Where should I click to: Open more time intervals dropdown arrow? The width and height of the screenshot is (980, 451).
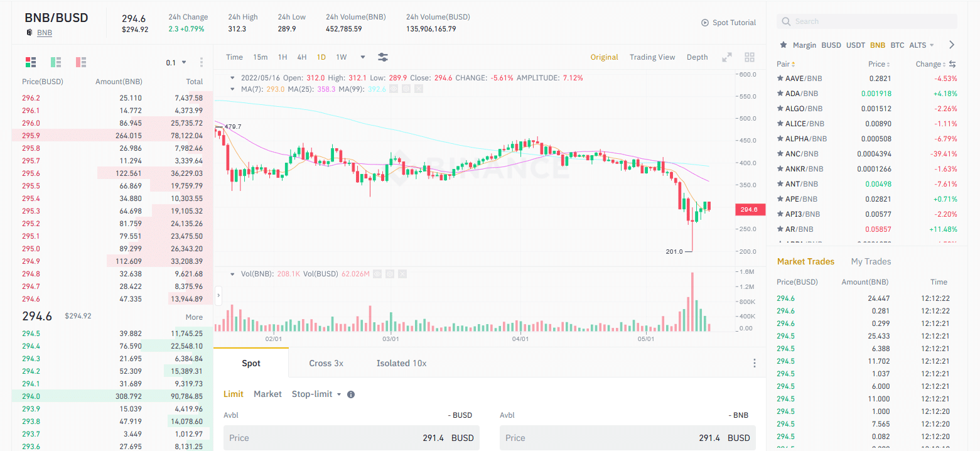point(363,57)
